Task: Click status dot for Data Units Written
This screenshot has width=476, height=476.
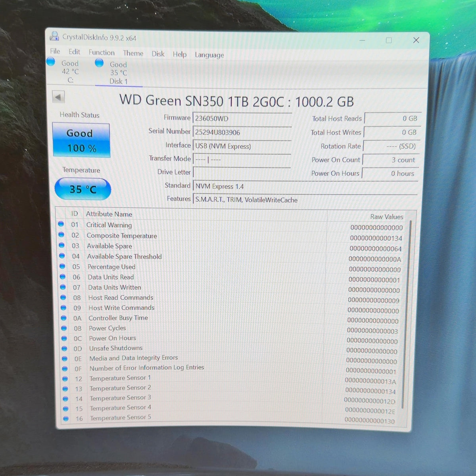Action: click(63, 287)
